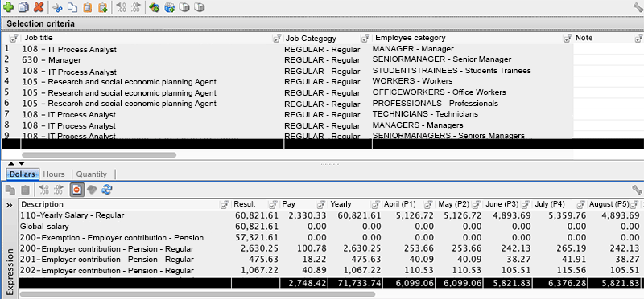Open the Pay column filter
Screen dimensions: 644x299
click(320, 204)
